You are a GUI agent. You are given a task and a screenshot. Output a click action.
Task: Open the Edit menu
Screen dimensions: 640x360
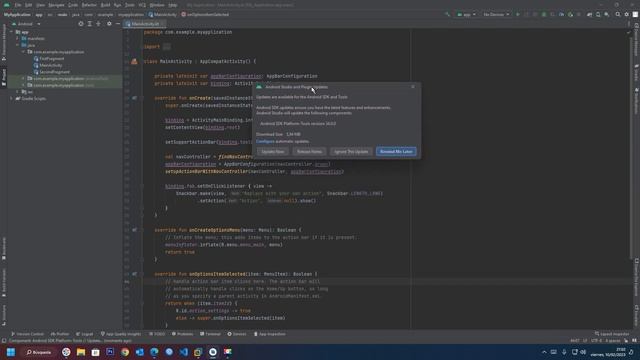pos(28,5)
